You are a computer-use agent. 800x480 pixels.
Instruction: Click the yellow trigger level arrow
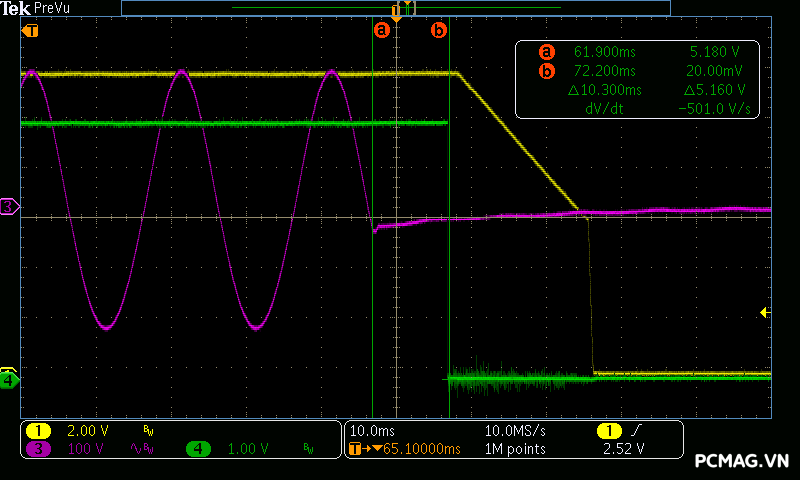[x=765, y=312]
